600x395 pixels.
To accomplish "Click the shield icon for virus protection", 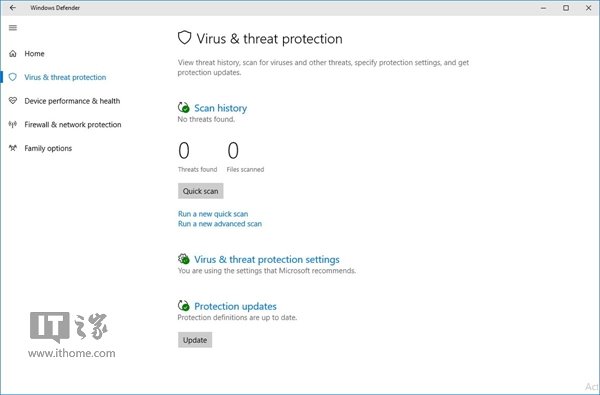I will 13,77.
